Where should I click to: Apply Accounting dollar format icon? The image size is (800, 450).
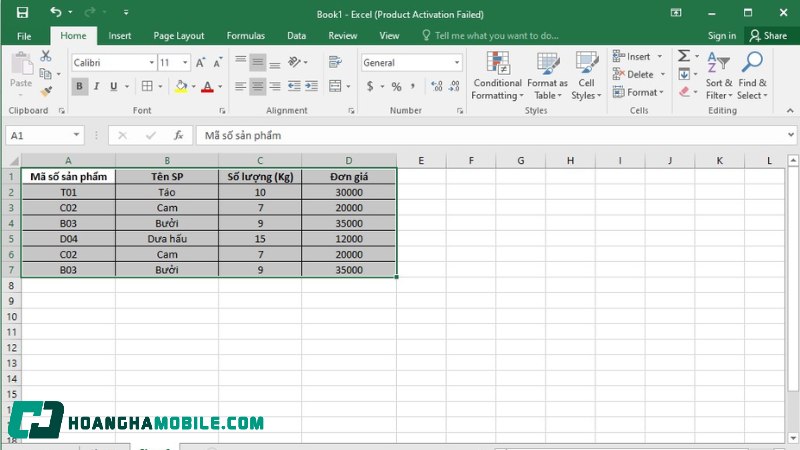[x=370, y=86]
